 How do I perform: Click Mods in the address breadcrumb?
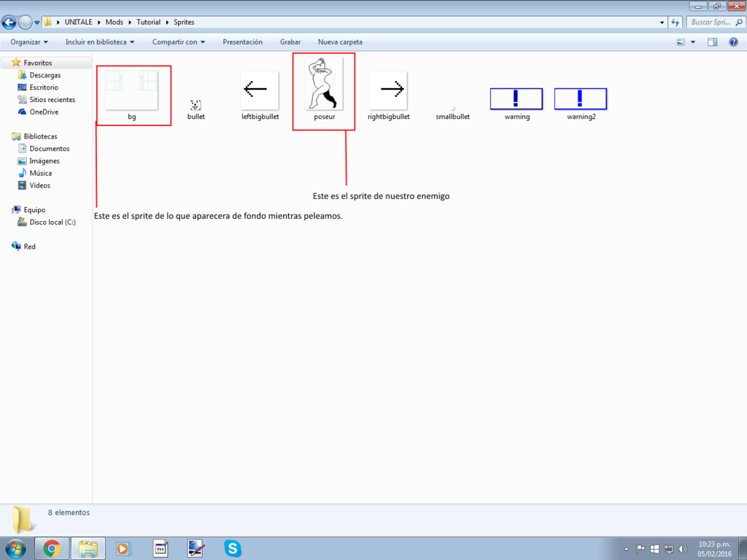pos(115,22)
